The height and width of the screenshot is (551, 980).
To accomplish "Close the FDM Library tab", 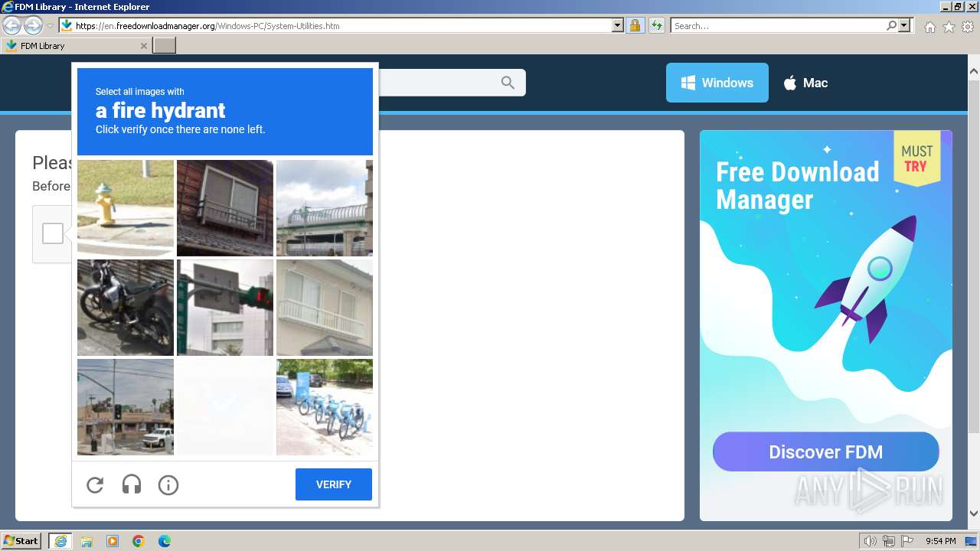I will pyautogui.click(x=143, y=46).
